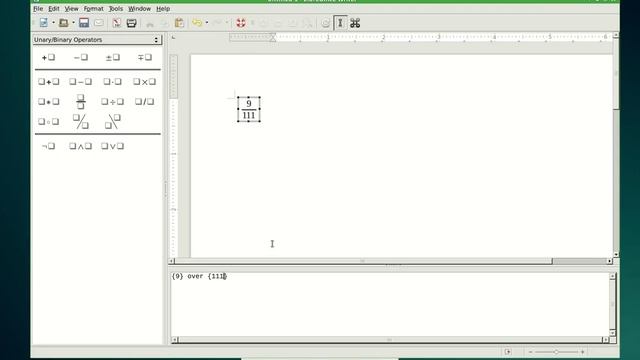Insert the logical OR operator template
The image size is (640, 360).
click(x=113, y=146)
